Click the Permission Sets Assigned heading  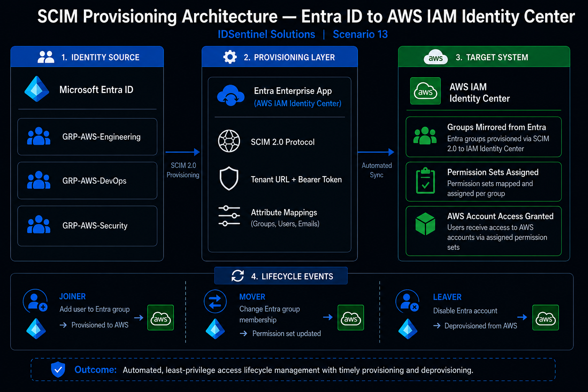click(x=493, y=172)
